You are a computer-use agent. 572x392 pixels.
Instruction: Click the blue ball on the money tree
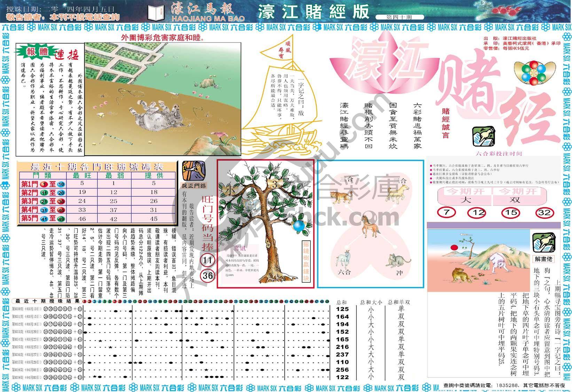pyautogui.click(x=299, y=226)
